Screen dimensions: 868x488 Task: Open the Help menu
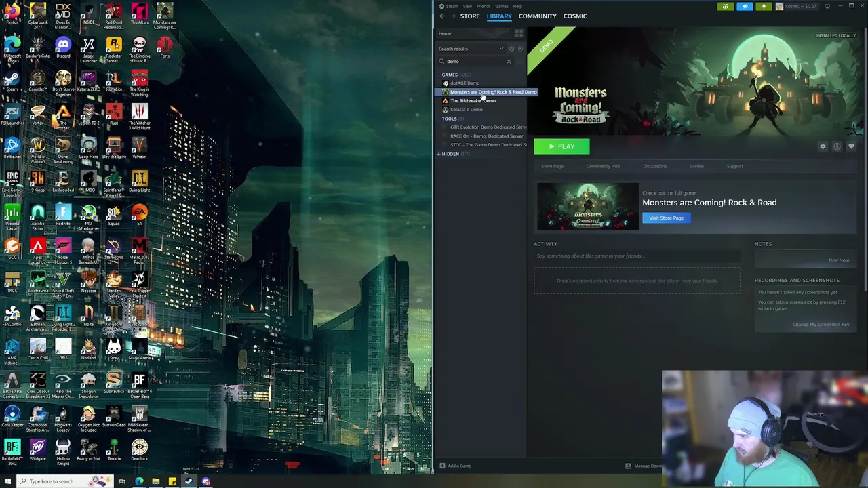pos(517,6)
